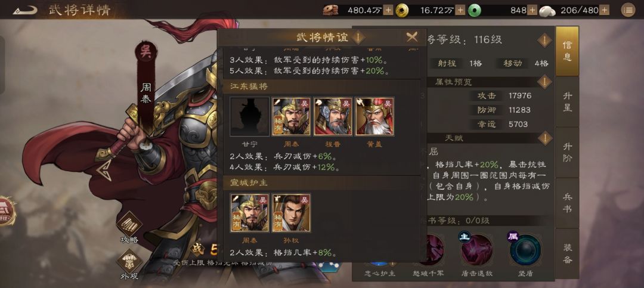Tap the plus next to 848 jade
The width and height of the screenshot is (644, 288).
coord(532,10)
